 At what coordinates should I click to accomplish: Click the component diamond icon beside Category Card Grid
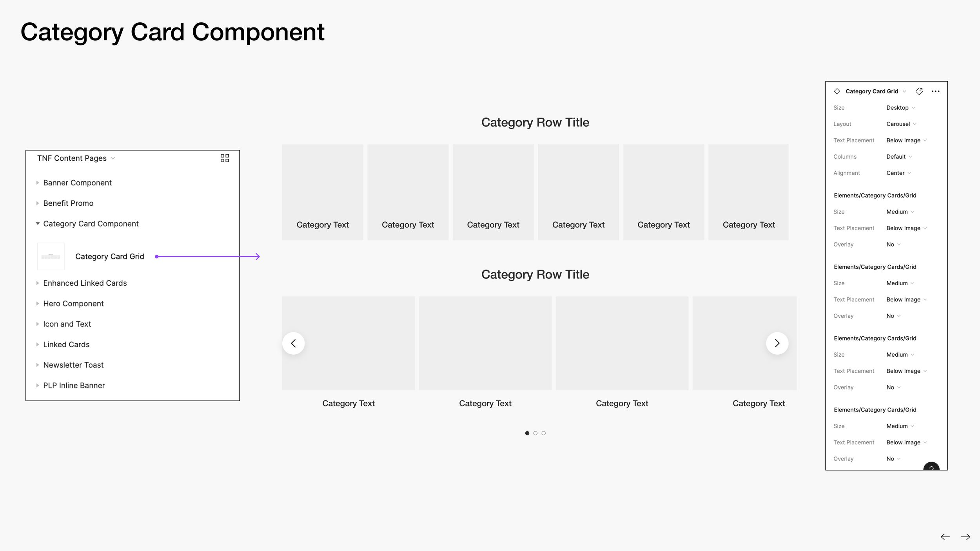click(837, 91)
